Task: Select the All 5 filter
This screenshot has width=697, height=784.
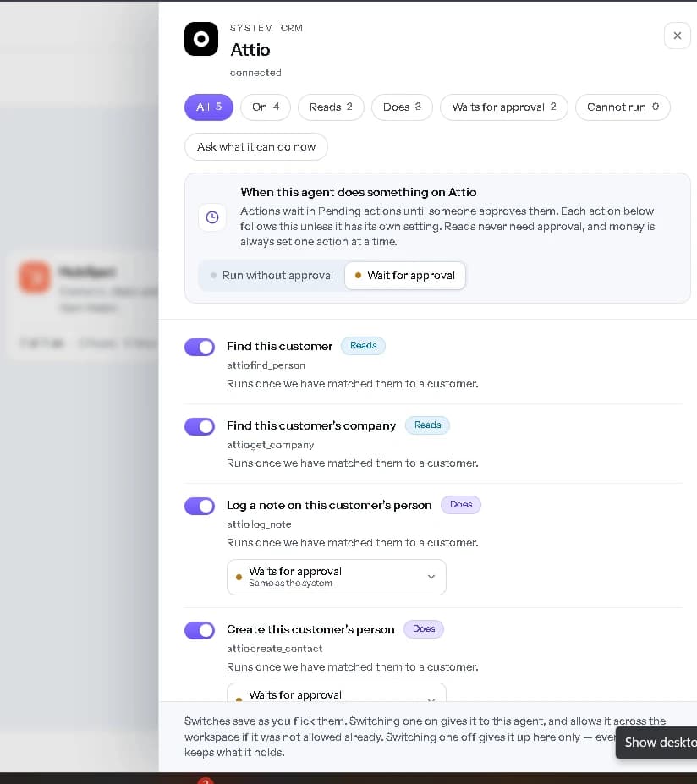Action: tap(208, 107)
